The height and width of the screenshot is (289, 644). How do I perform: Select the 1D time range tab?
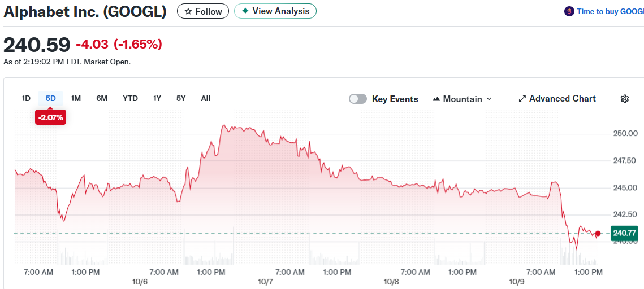click(26, 98)
